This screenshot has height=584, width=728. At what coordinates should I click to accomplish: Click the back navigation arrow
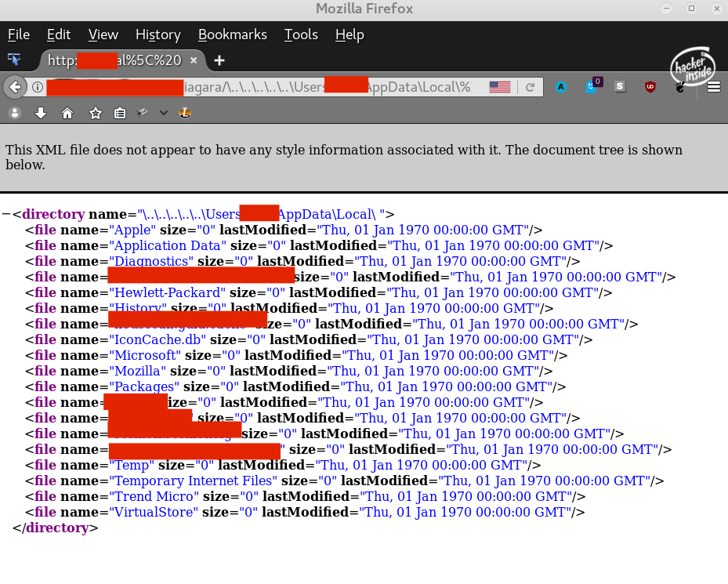15,87
